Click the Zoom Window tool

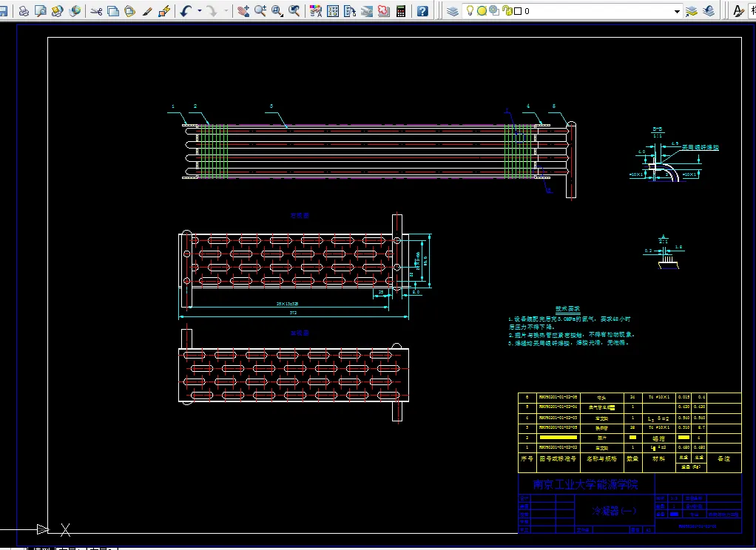coord(277,10)
